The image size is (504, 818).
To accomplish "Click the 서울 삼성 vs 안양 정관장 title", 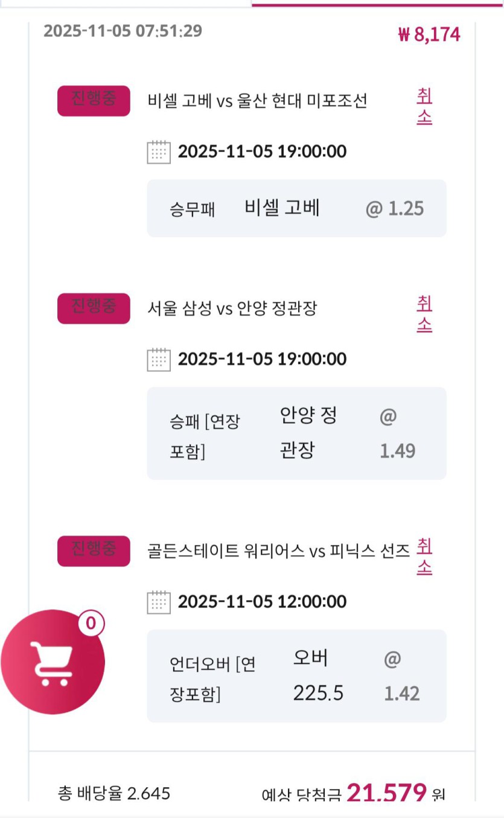I will (x=232, y=309).
